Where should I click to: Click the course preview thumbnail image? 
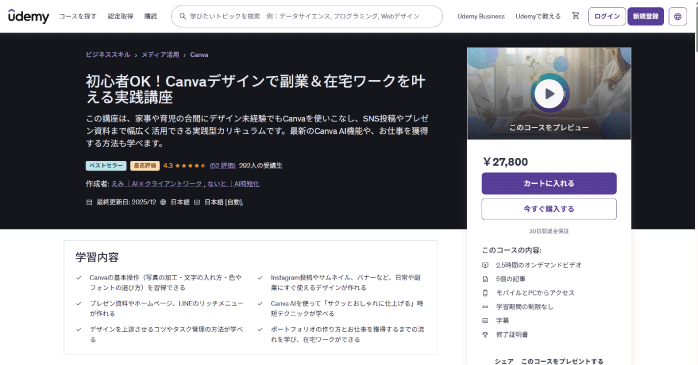[x=549, y=93]
